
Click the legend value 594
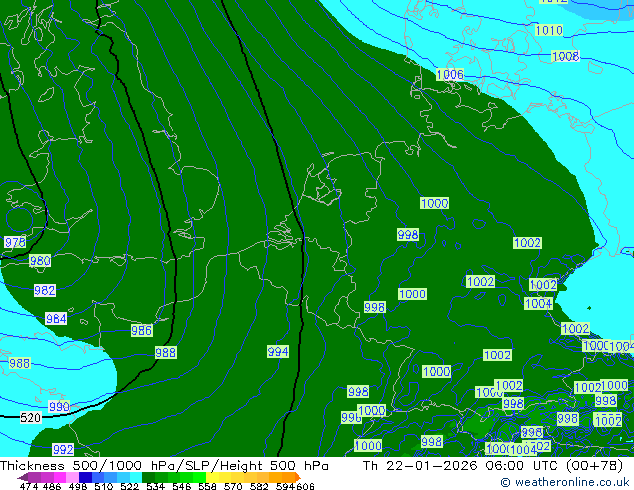coord(285,486)
